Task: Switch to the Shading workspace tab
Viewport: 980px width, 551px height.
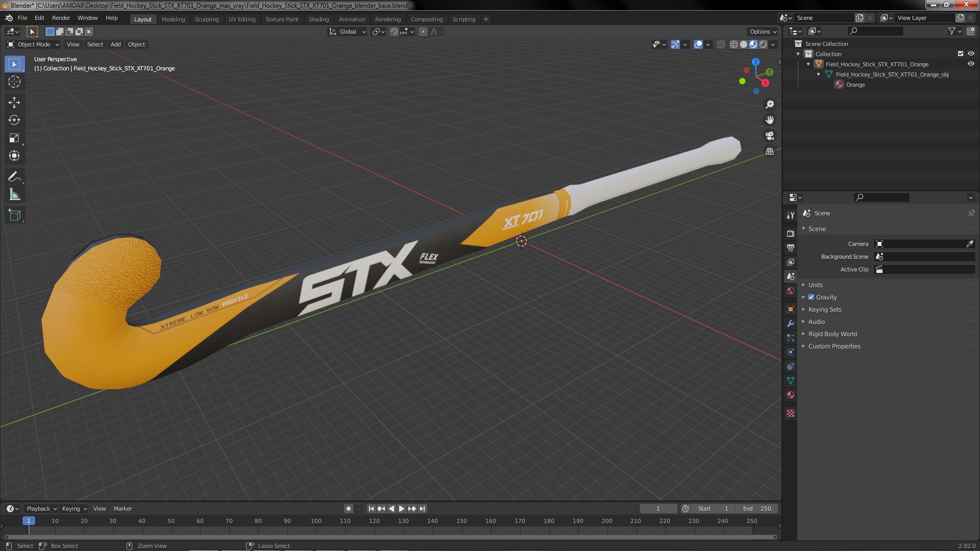Action: pos(318,19)
